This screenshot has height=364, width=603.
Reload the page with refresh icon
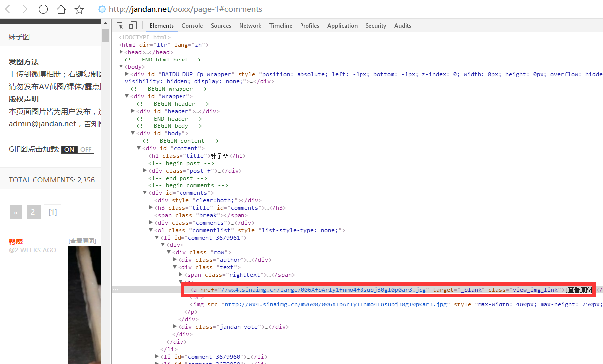pyautogui.click(x=43, y=9)
